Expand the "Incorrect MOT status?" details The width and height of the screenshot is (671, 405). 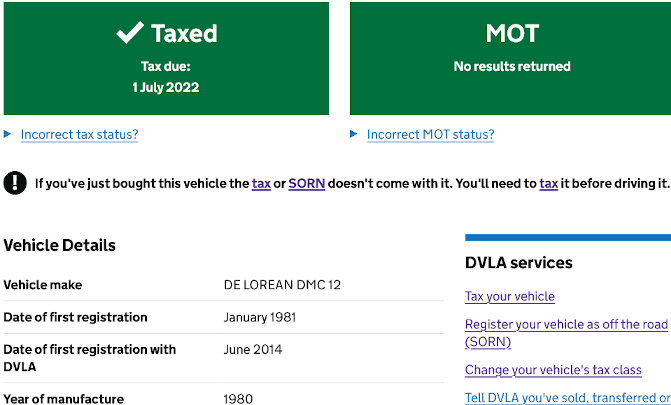[430, 134]
